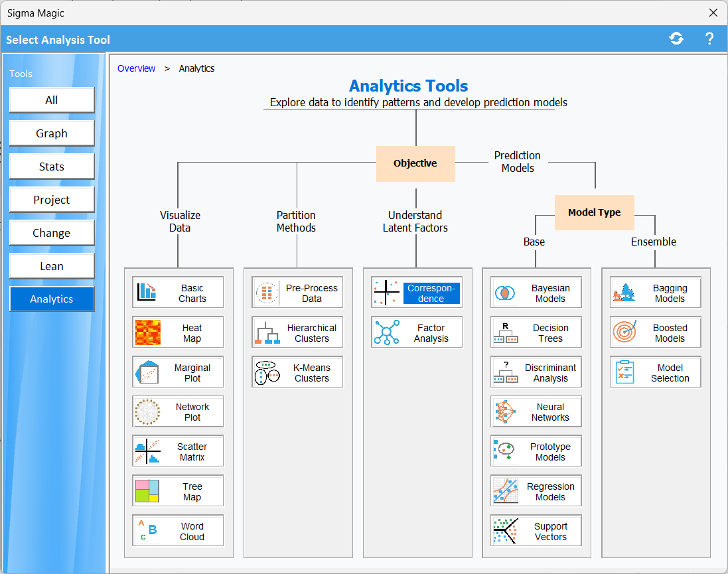
Task: Switch to the Stats tab
Action: pos(52,167)
